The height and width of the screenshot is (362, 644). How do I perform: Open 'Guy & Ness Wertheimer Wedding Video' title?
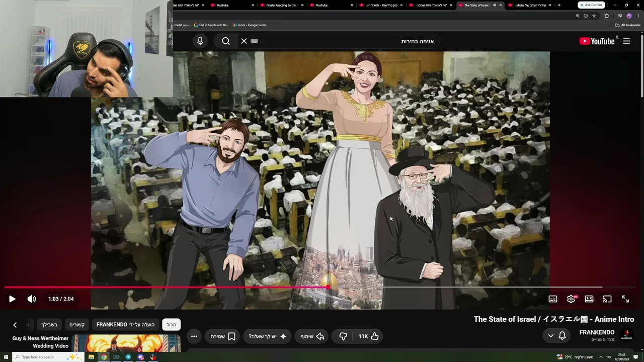[x=40, y=342]
